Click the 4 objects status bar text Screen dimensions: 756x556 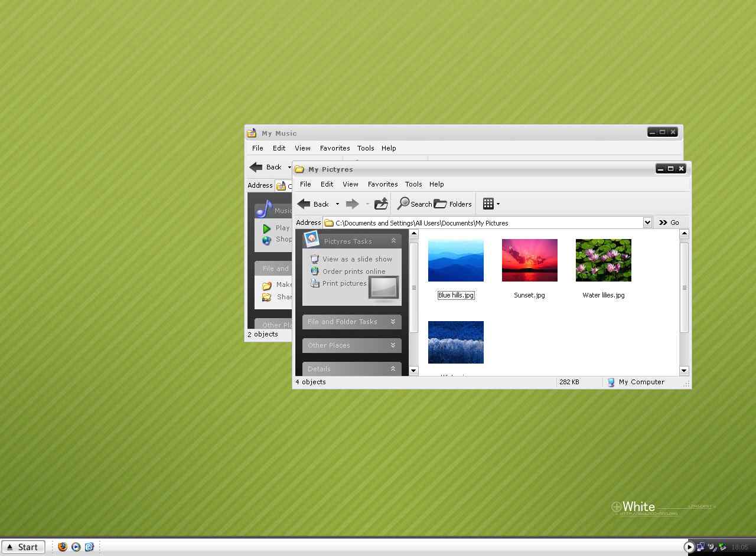point(311,382)
